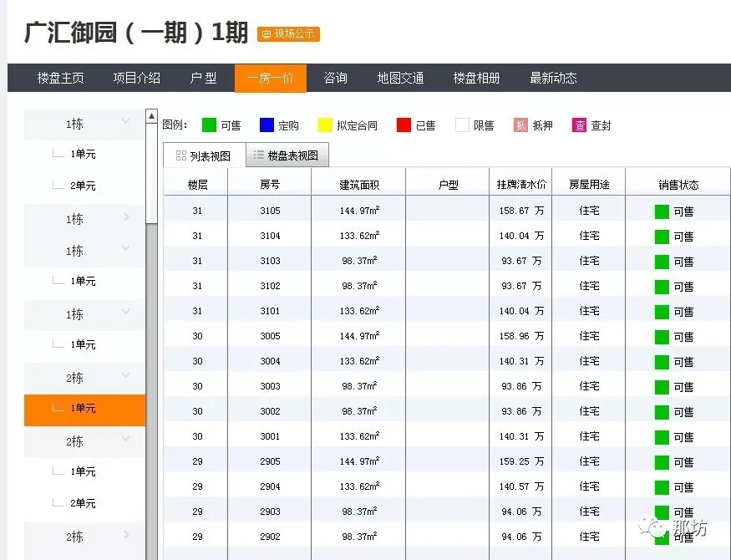Viewport: 731px width, 560px height.
Task: Click the red 已售 legend swatch
Action: tap(404, 125)
